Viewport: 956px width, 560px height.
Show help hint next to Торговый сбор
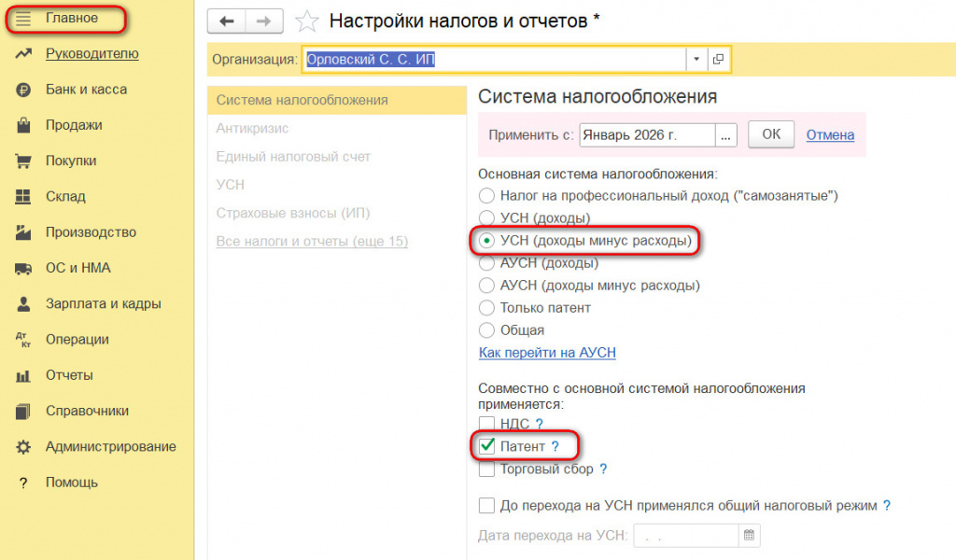(603, 469)
